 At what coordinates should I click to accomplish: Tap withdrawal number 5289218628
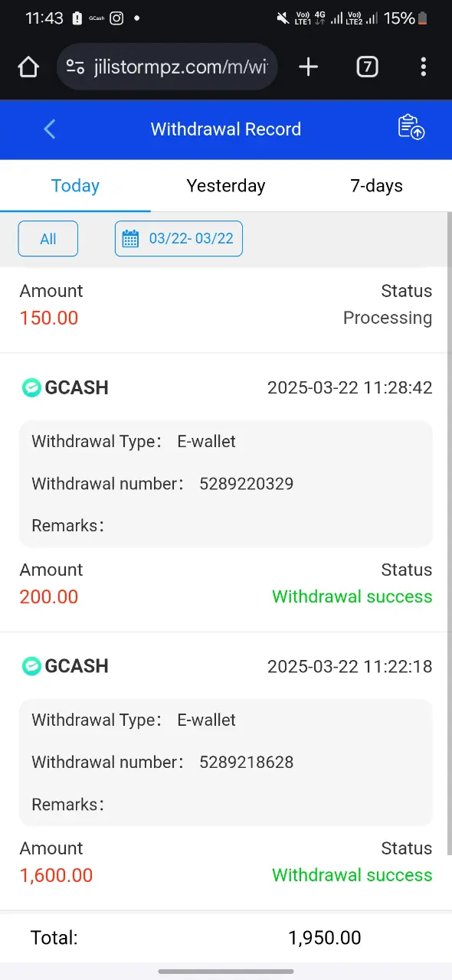(247, 763)
